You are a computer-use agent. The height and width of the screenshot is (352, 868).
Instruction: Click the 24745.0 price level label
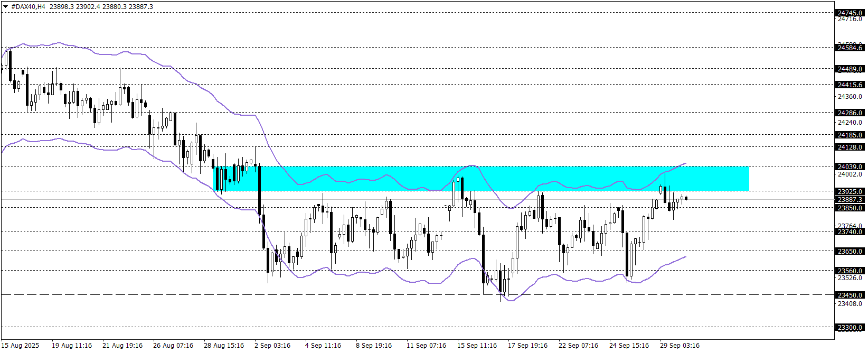[x=850, y=13]
